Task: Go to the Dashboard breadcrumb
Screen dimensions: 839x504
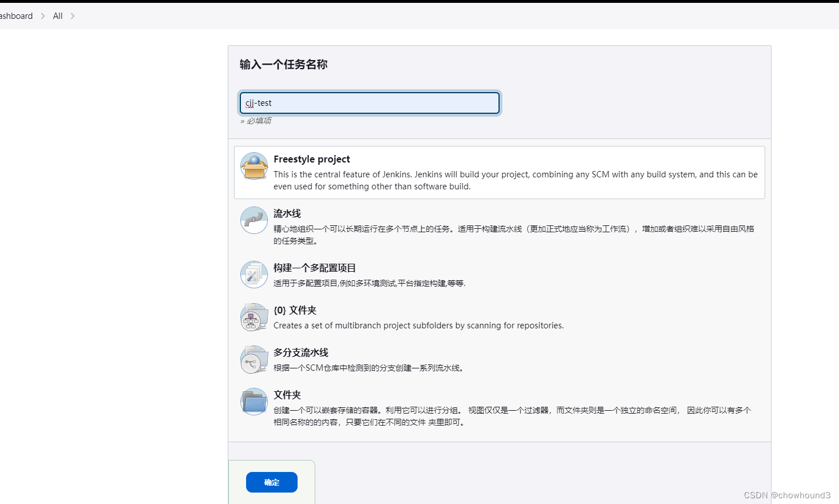Action: click(16, 16)
